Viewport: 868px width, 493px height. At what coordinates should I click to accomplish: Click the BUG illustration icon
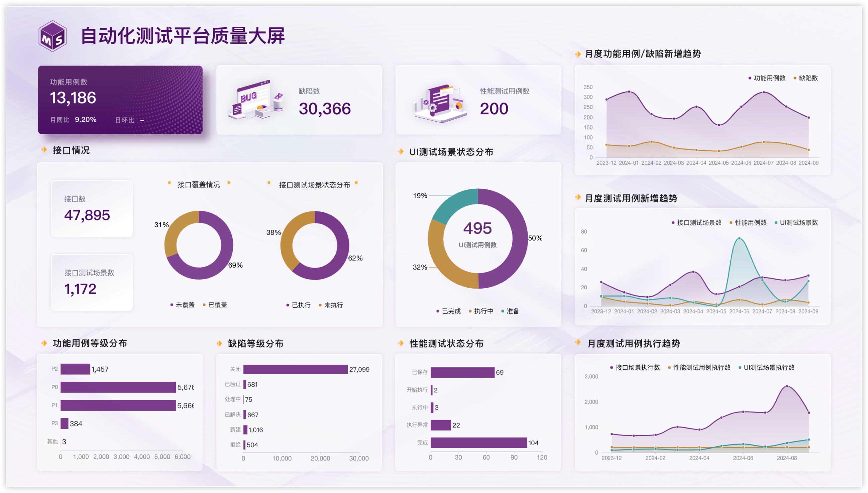[256, 100]
